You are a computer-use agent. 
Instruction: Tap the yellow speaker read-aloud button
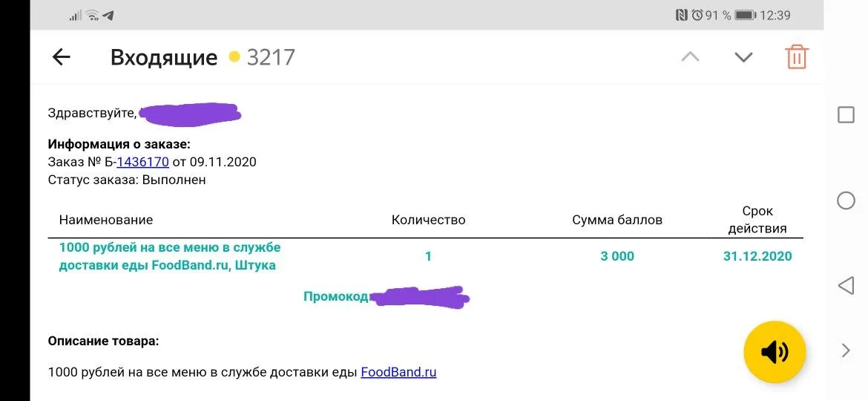(x=775, y=352)
